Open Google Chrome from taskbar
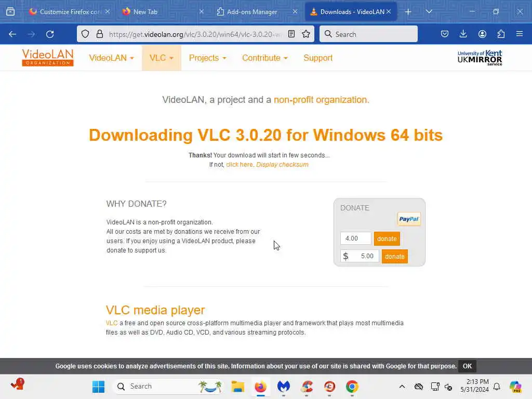This screenshot has height=399, width=532. point(352,387)
